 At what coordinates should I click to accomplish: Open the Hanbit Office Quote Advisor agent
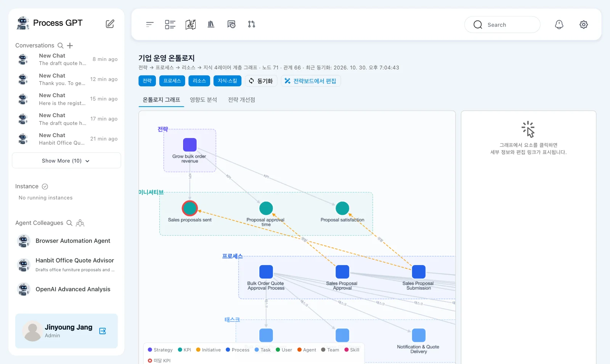66,265
